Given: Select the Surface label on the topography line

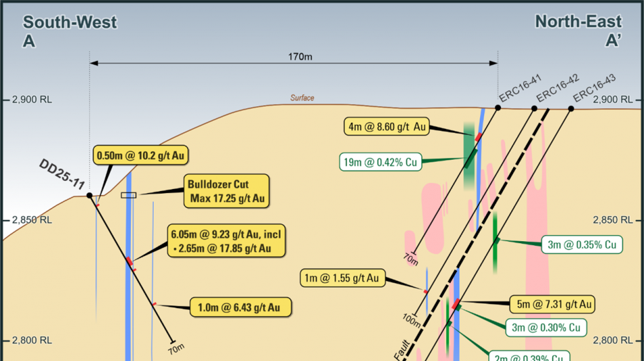Looking at the screenshot, I should [x=302, y=98].
